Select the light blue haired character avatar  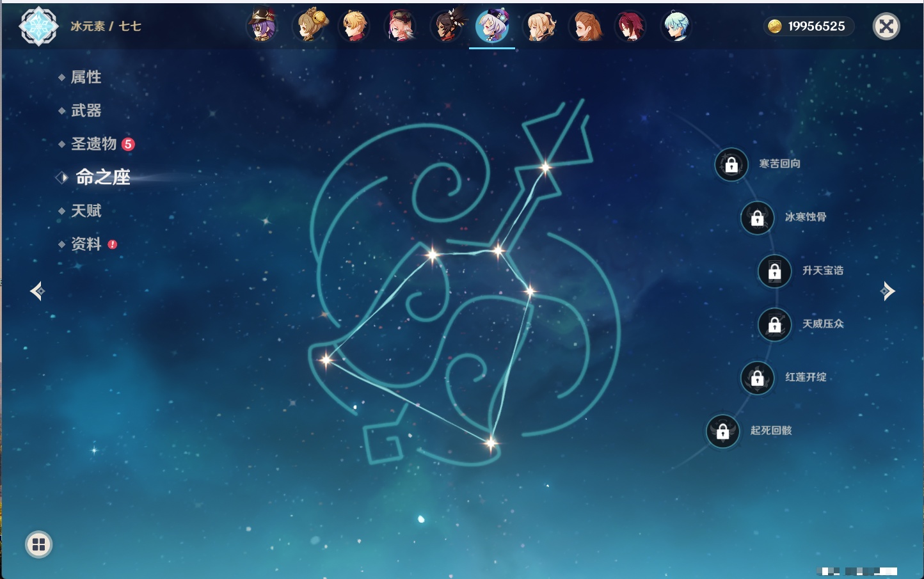pos(676,26)
